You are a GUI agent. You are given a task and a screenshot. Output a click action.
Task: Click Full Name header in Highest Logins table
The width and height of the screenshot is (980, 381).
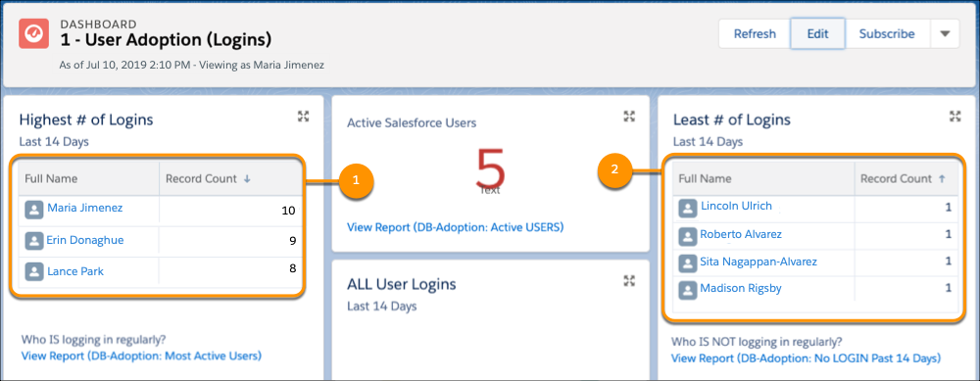[x=51, y=178]
